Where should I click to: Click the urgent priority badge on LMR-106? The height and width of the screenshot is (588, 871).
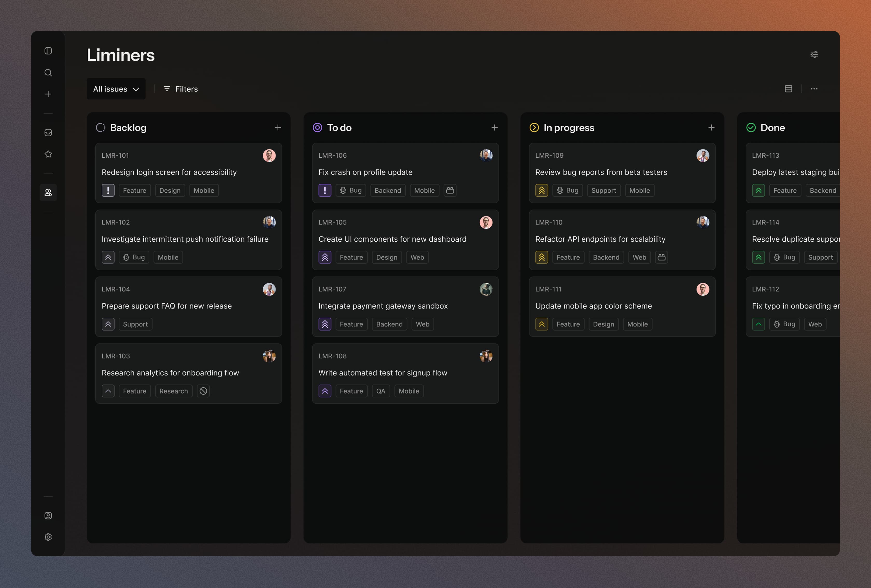pyautogui.click(x=325, y=190)
